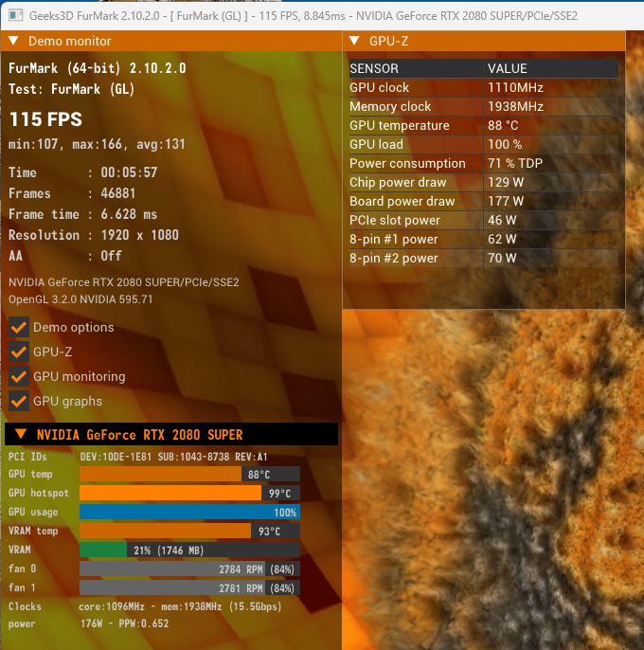Uncheck the GPU-Z checkbox
Screen dimensions: 644x650
pos(19,352)
